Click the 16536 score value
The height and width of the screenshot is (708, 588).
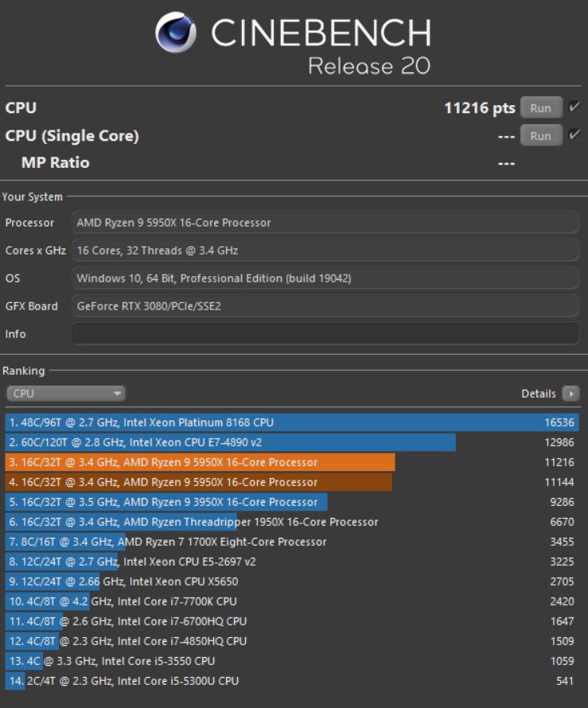point(559,422)
